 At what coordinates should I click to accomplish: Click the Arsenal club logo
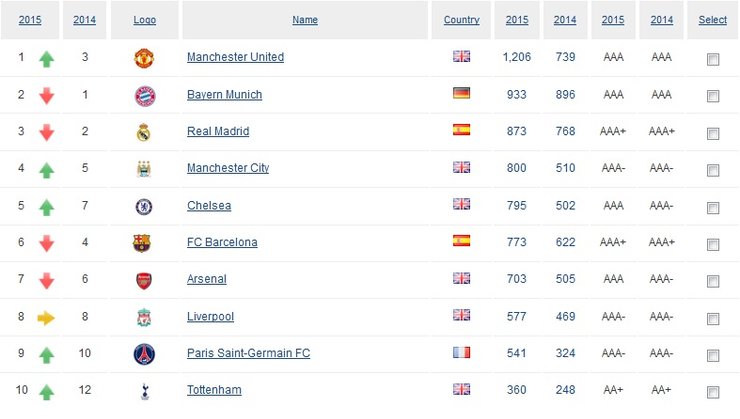click(x=144, y=280)
